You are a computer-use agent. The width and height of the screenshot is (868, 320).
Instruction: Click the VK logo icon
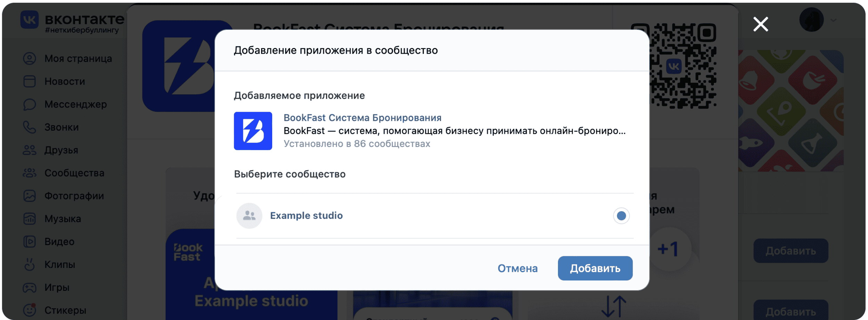pos(30,19)
